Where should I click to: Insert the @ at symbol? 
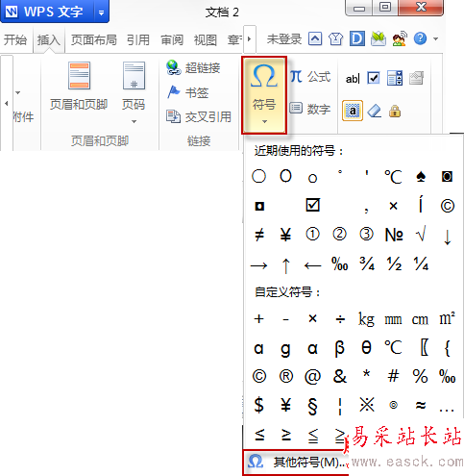[312, 377]
